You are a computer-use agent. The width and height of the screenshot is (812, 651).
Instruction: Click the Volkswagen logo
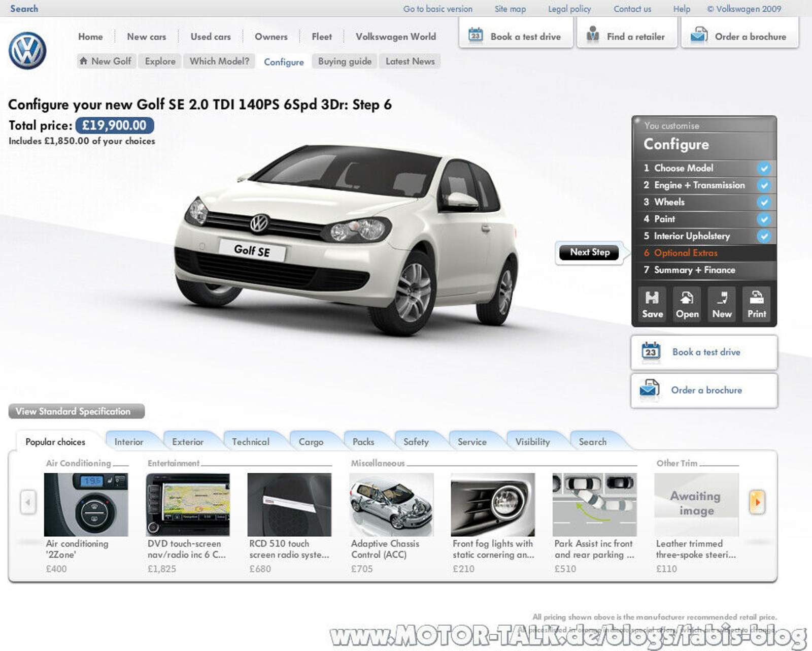tap(27, 51)
